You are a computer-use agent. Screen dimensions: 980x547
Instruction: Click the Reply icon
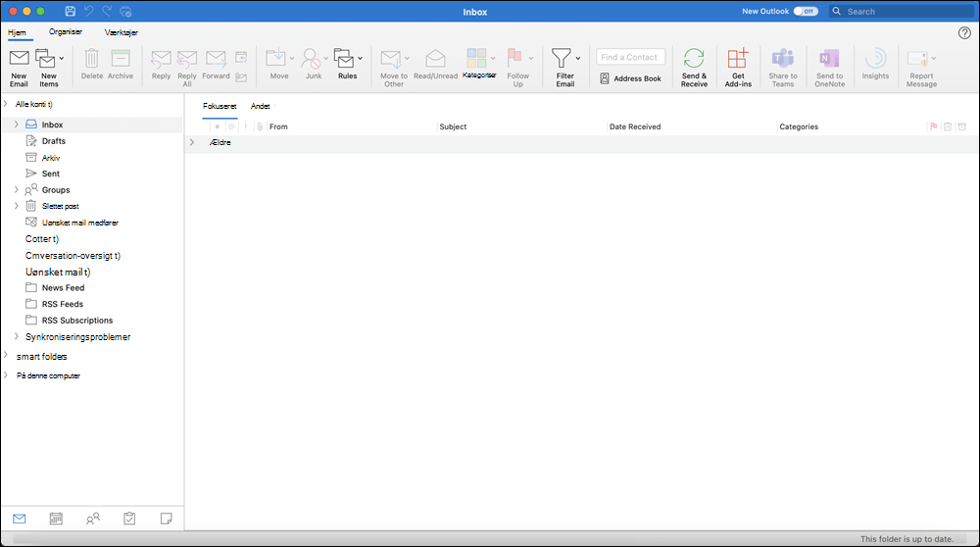pyautogui.click(x=161, y=59)
